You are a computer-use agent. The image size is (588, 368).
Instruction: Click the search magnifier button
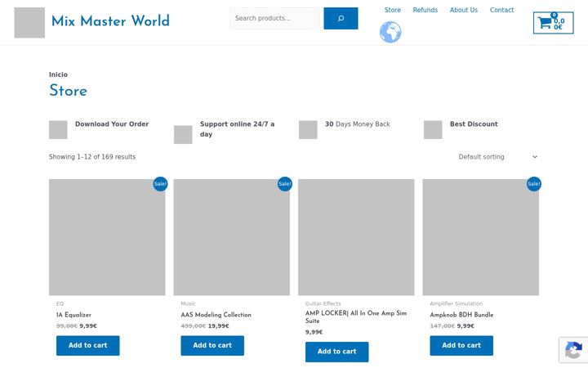[341, 18]
